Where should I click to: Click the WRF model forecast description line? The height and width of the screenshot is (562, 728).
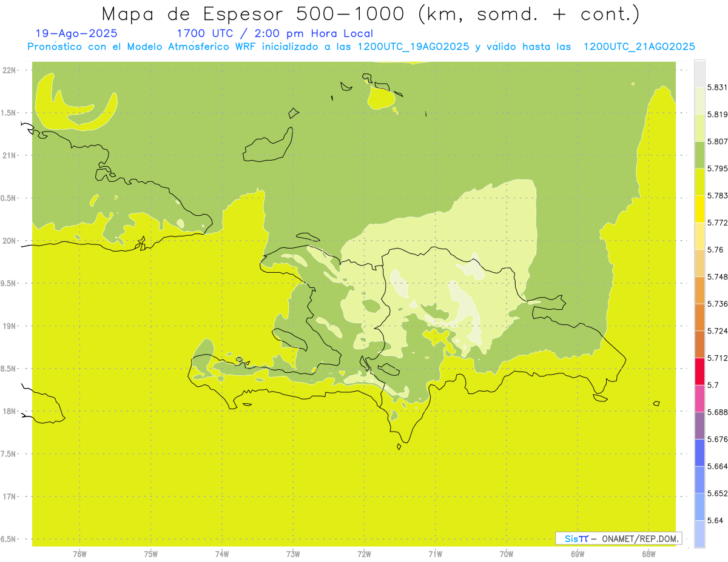(361, 47)
